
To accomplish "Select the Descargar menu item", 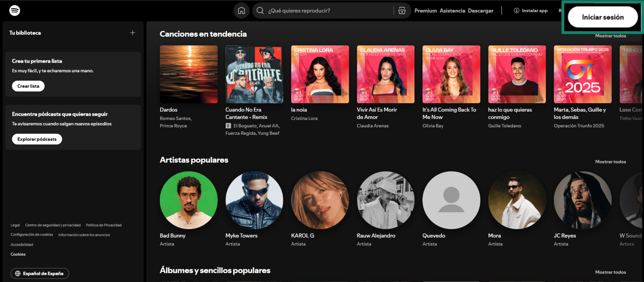I will [x=480, y=10].
